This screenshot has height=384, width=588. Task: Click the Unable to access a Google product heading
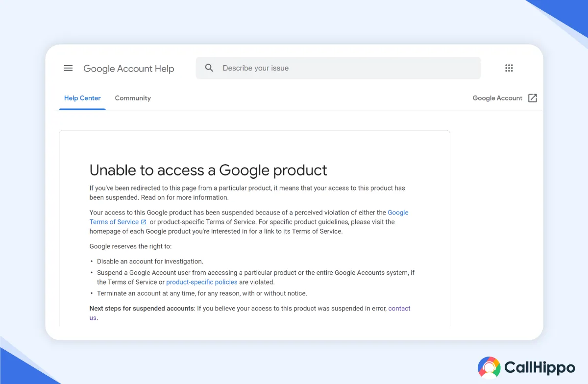point(208,170)
